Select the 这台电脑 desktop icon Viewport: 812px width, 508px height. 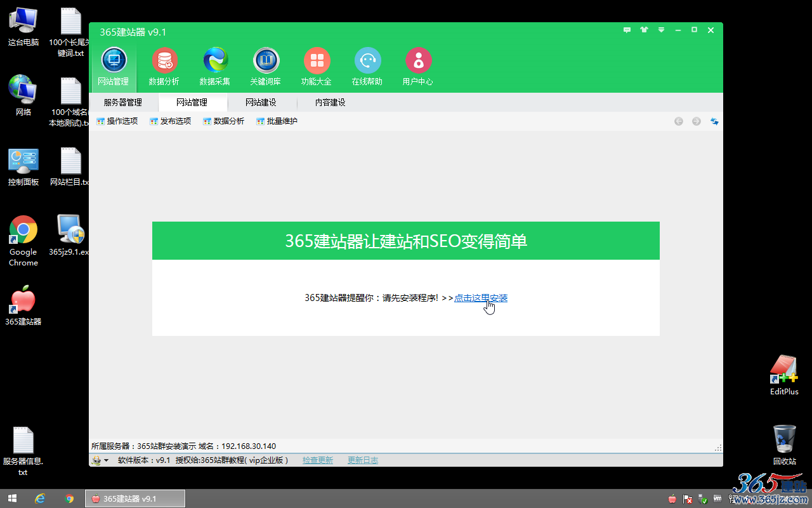[23, 27]
